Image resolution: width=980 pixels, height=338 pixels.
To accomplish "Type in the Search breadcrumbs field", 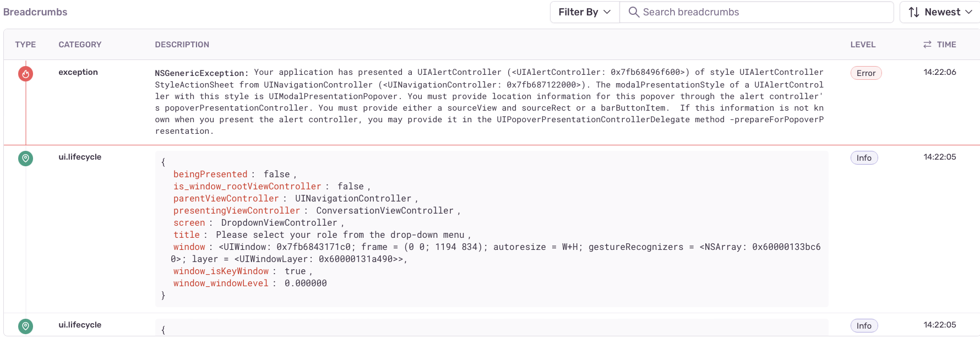I will (763, 12).
